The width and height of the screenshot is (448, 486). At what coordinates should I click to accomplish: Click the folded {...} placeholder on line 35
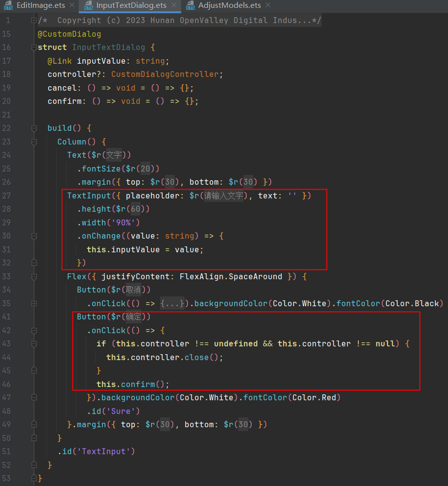tap(172, 303)
